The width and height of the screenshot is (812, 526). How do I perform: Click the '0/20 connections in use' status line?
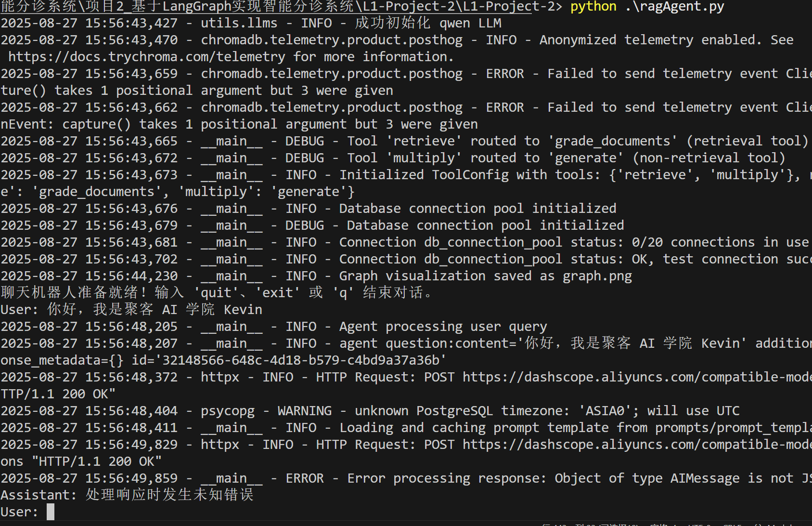point(405,242)
